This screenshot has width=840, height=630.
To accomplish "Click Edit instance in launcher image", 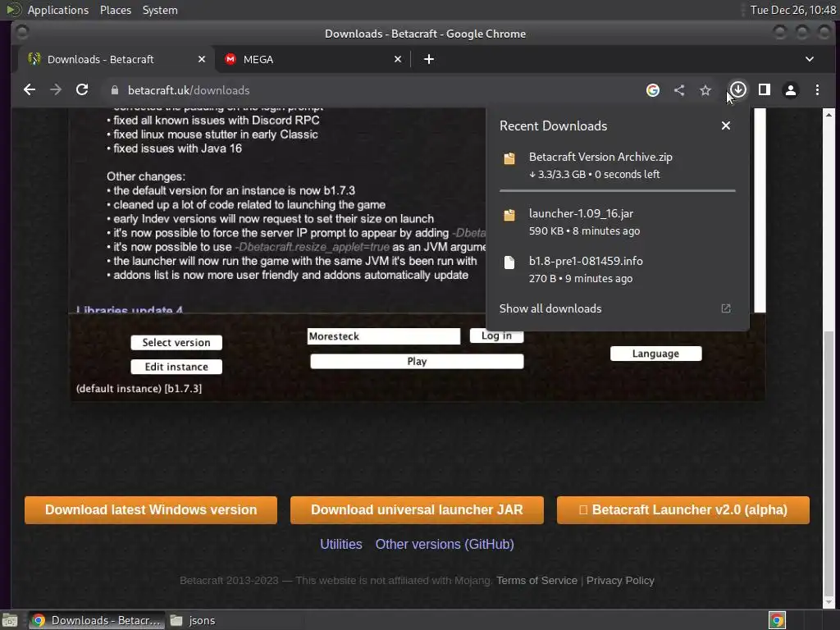I will click(x=176, y=367).
